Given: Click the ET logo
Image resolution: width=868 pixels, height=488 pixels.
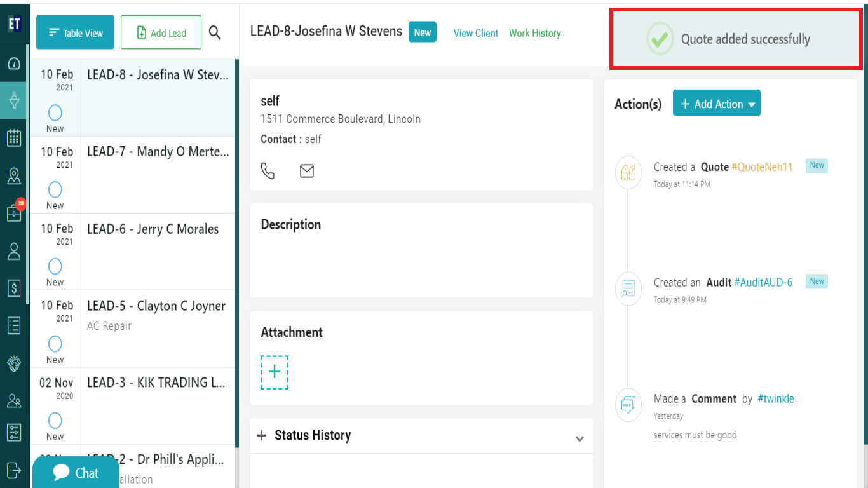Looking at the screenshot, I should 15,24.
